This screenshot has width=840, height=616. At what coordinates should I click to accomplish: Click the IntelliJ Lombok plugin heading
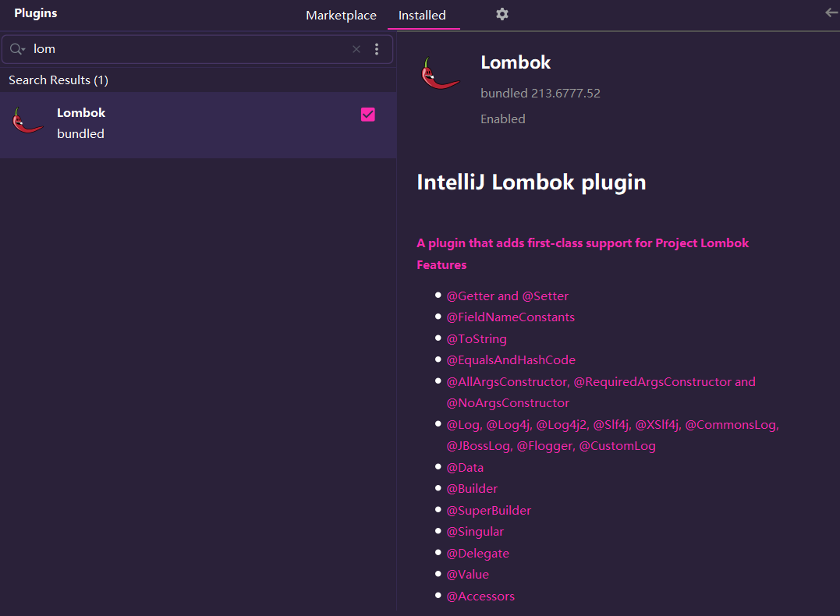(531, 182)
